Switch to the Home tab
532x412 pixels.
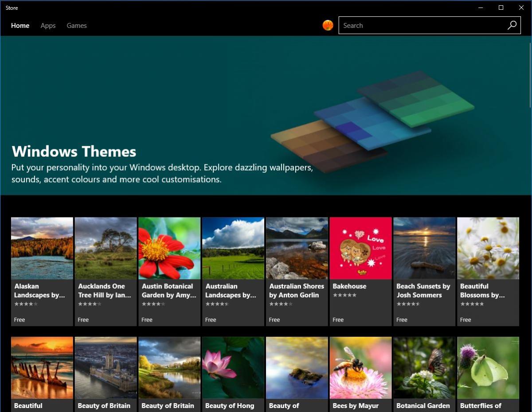20,26
